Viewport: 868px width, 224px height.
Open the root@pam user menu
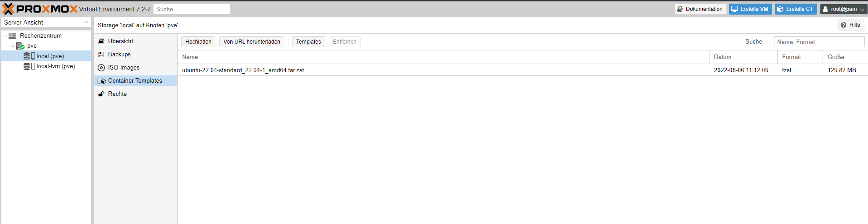pyautogui.click(x=844, y=9)
